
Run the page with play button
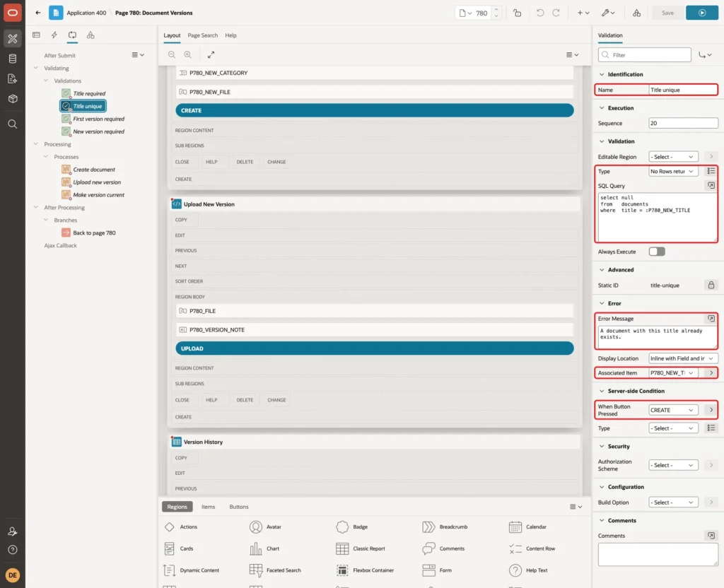702,13
